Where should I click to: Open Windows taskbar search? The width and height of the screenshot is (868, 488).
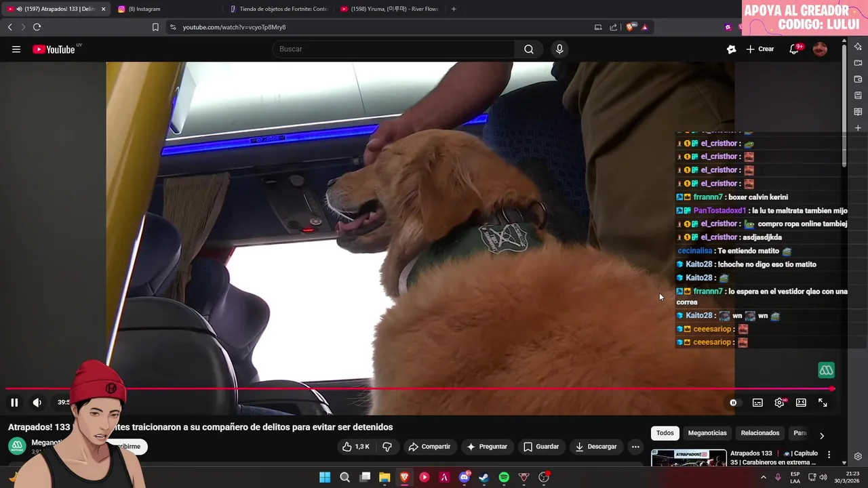[344, 477]
